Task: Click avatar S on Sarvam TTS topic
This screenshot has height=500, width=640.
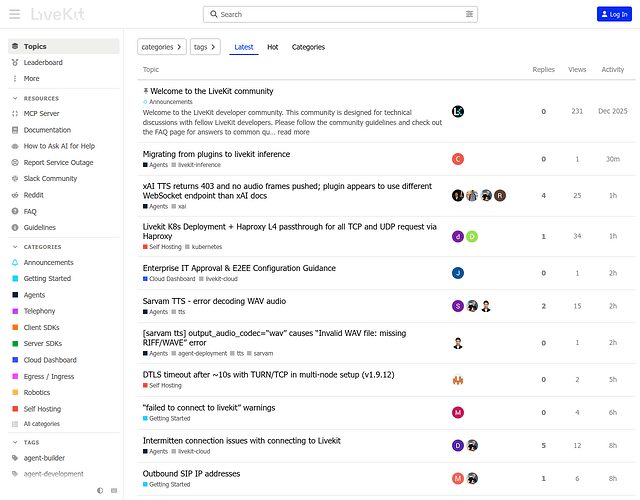Action: pos(458,306)
